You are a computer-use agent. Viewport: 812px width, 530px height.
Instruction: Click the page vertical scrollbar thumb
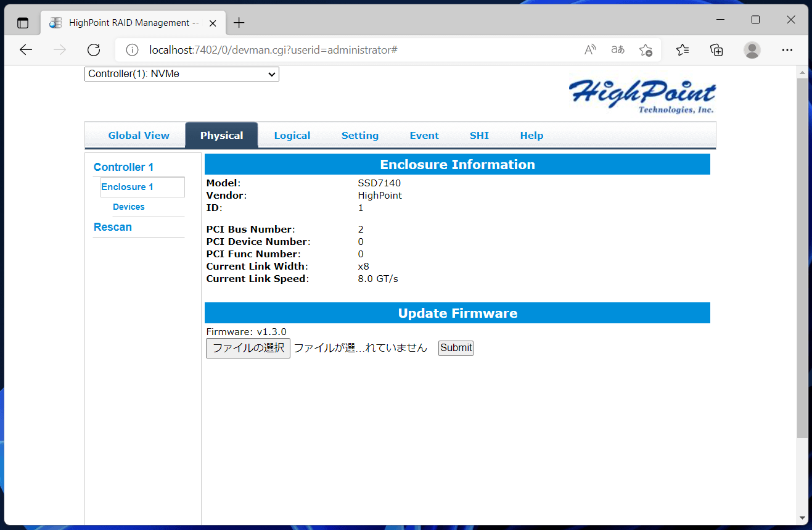coord(802,258)
